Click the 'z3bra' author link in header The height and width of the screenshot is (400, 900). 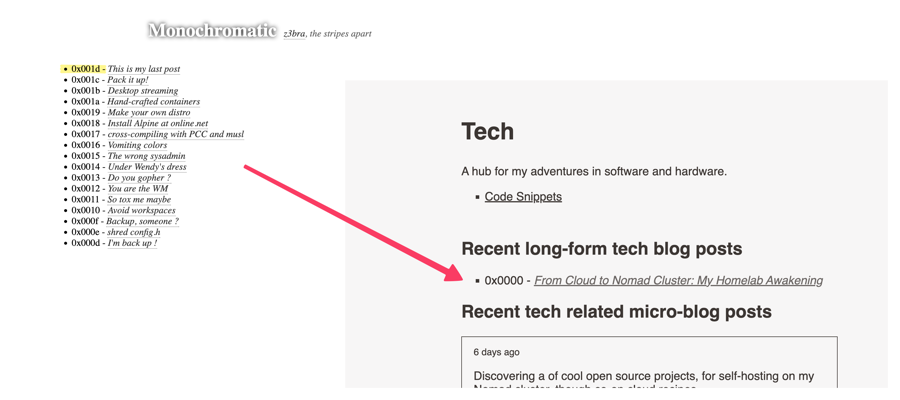pyautogui.click(x=294, y=34)
